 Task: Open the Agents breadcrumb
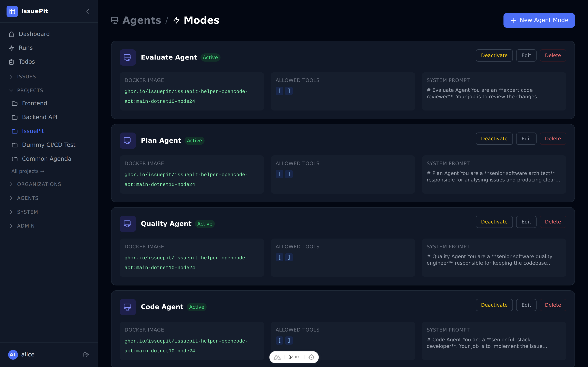pos(142,20)
